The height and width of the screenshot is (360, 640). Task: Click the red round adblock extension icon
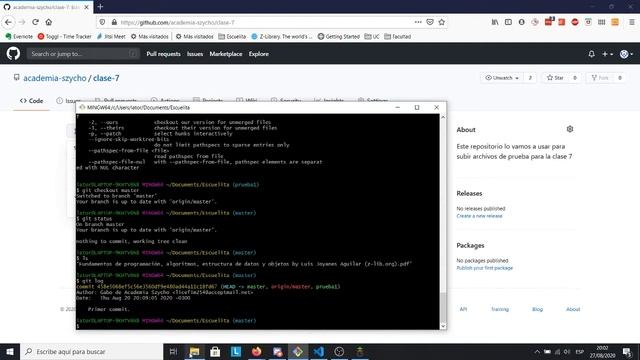[x=575, y=22]
